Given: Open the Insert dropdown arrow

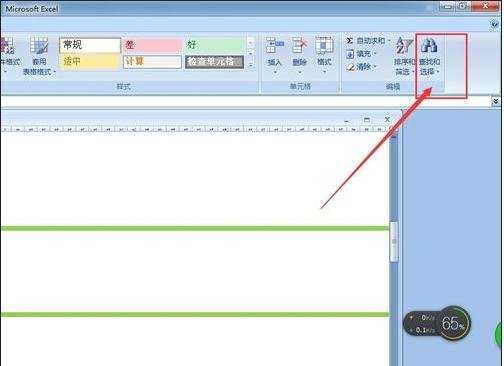Looking at the screenshot, I should (275, 72).
